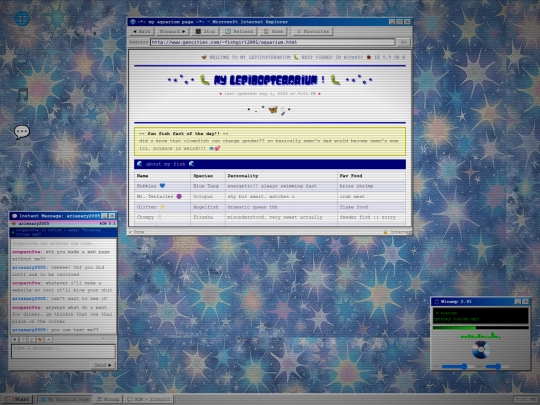Click Send in the Instant Message window

pos(103,365)
